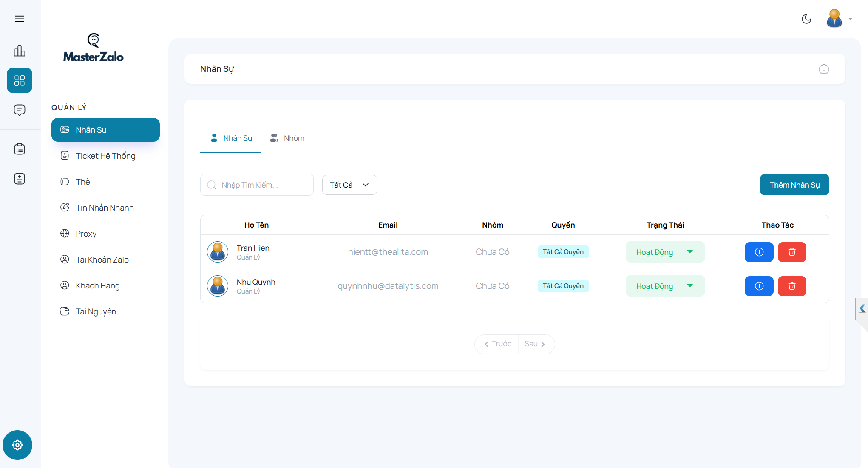Open Nhân Sự in sidebar menu

(105, 130)
